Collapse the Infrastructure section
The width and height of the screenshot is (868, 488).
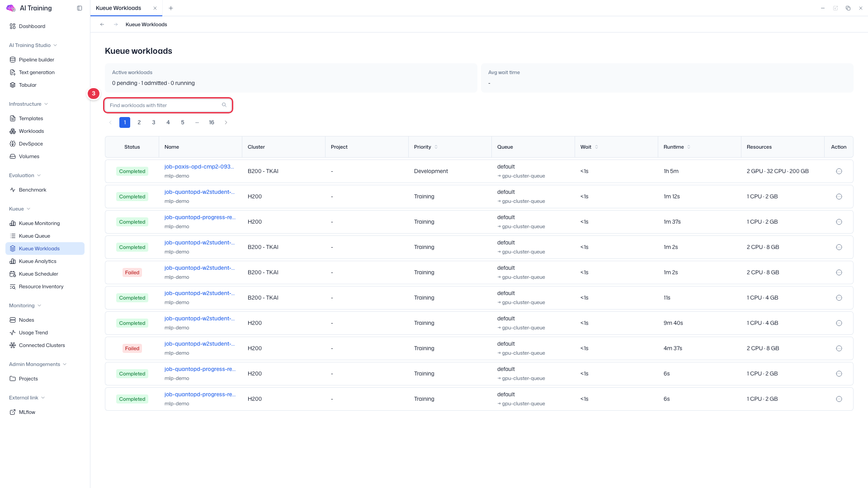(x=28, y=104)
